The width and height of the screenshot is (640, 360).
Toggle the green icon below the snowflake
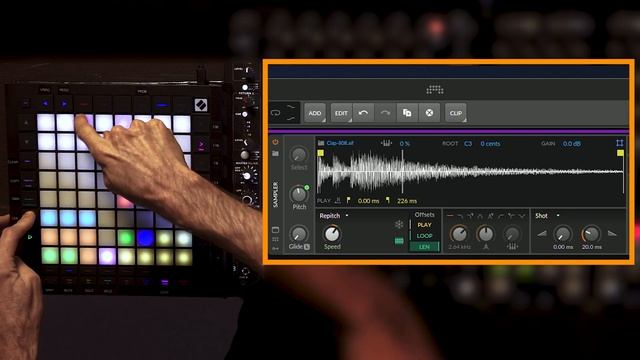tap(399, 241)
